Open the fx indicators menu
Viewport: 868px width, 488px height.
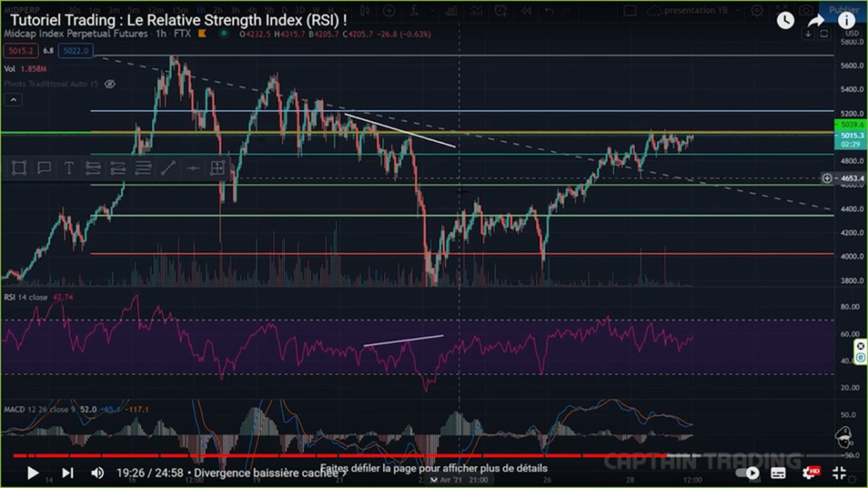414,10
